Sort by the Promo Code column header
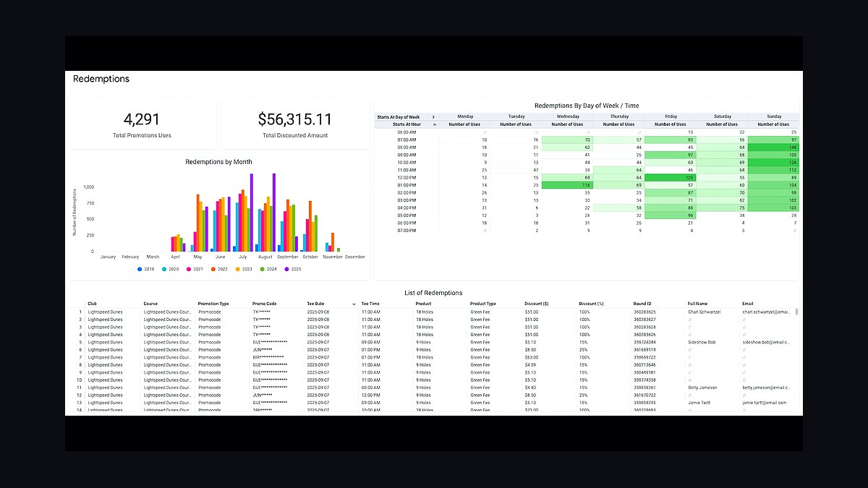Viewport: 868px width, 488px height. tap(264, 304)
